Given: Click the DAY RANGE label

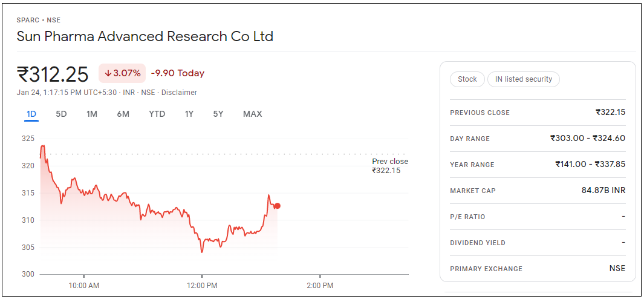Looking at the screenshot, I should tap(470, 139).
